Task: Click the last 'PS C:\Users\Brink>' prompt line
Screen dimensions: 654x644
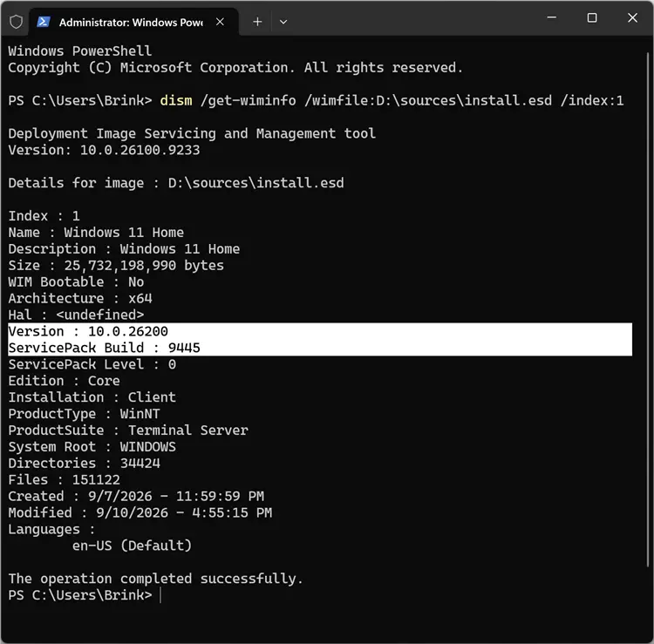Action: click(x=80, y=595)
